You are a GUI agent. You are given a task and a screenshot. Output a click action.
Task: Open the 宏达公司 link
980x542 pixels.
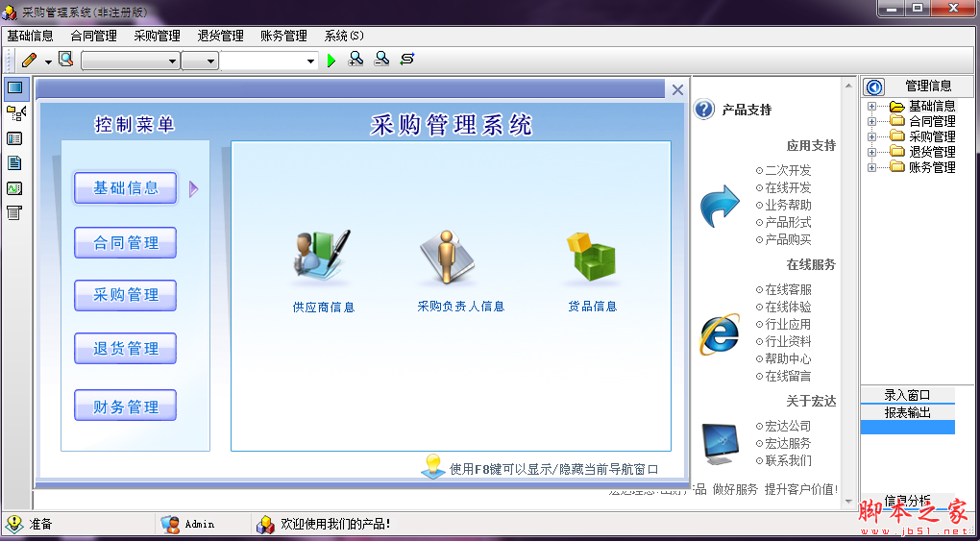coord(788,427)
